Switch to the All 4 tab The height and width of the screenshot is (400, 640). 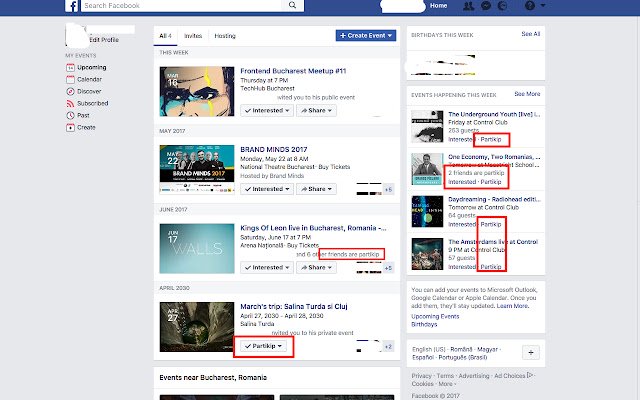pyautogui.click(x=165, y=36)
